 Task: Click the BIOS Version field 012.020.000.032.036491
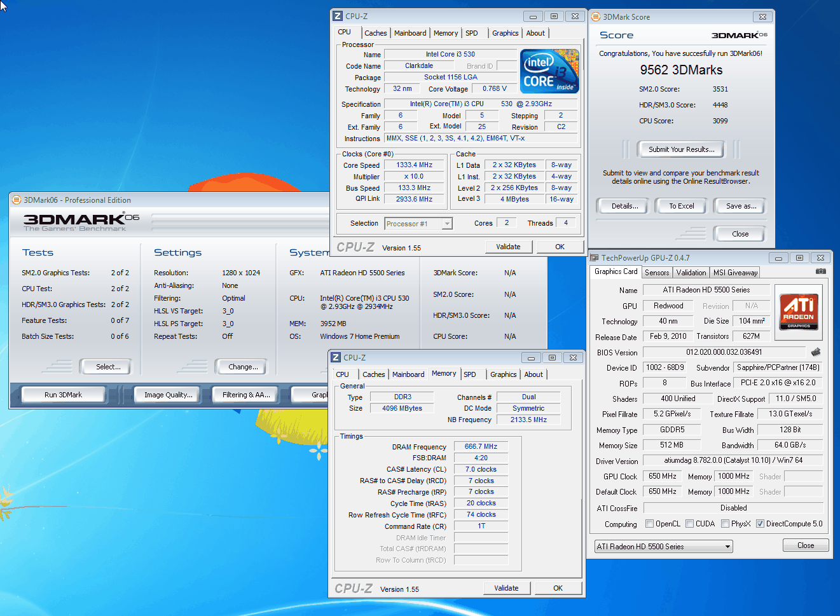tap(724, 352)
